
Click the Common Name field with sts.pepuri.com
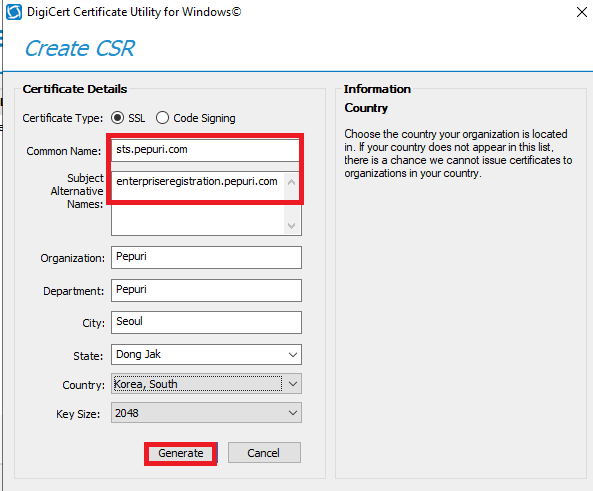click(x=206, y=150)
